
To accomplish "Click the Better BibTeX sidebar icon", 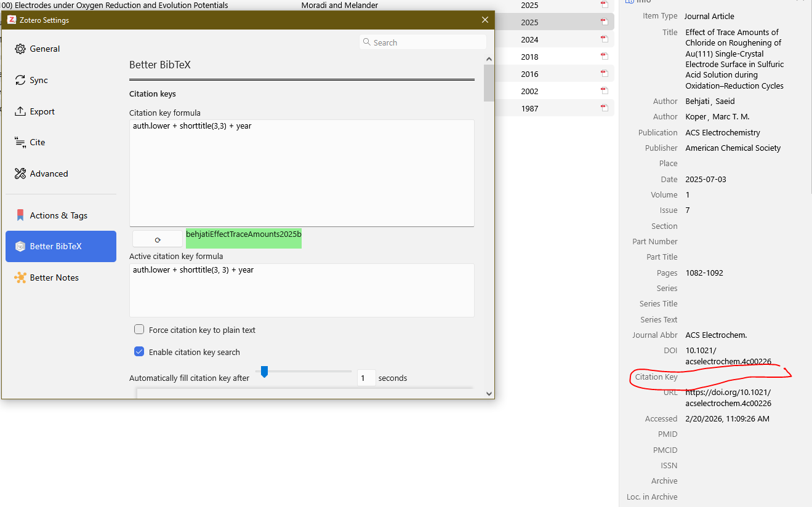I will (20, 246).
